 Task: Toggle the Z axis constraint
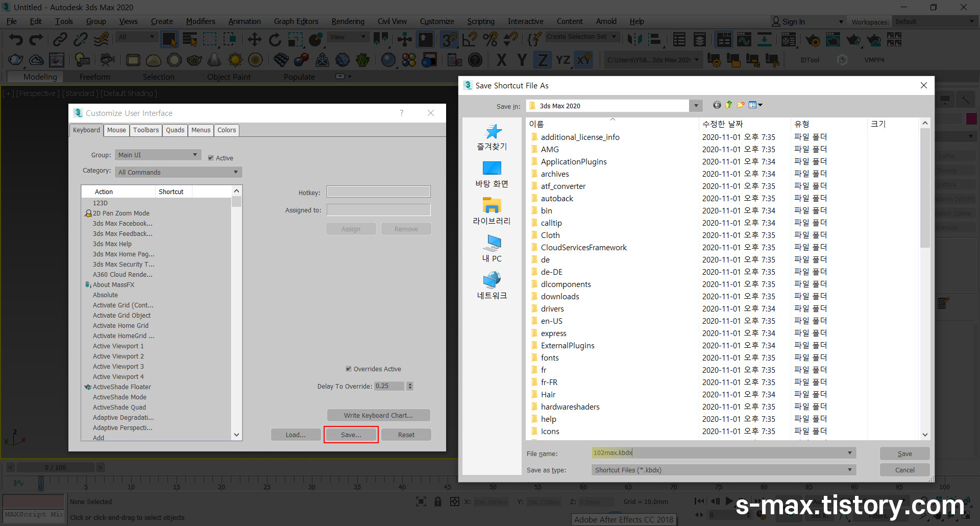pos(543,60)
